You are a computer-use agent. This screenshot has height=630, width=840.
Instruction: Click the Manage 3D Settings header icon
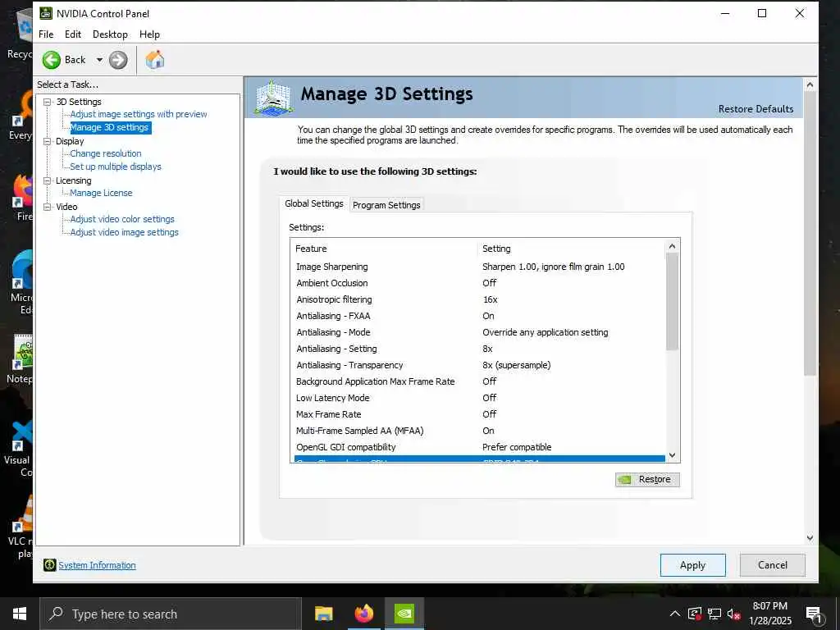click(273, 98)
